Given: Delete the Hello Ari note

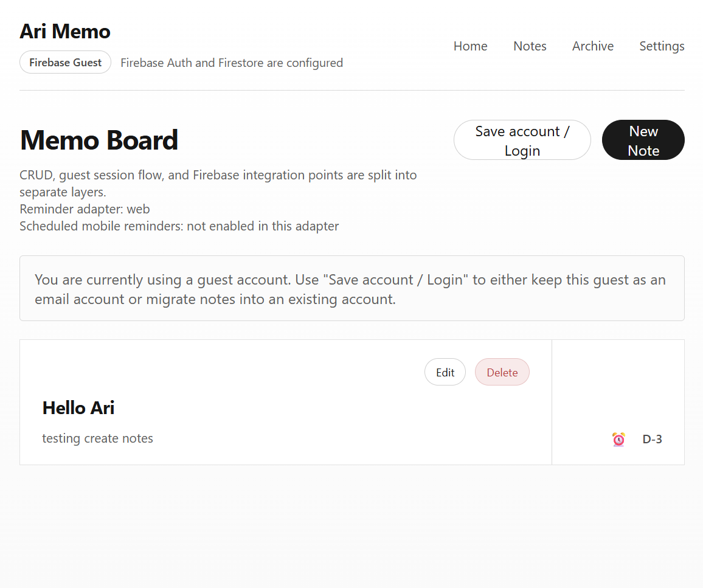Looking at the screenshot, I should (x=502, y=372).
